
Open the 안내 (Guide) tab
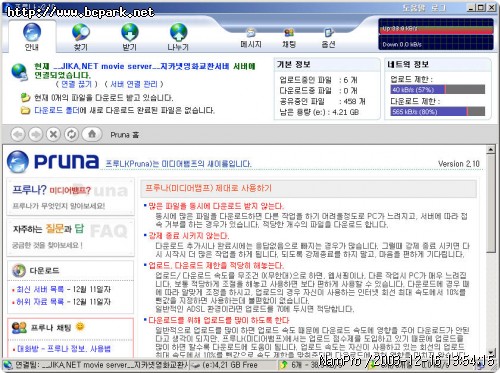[32, 37]
